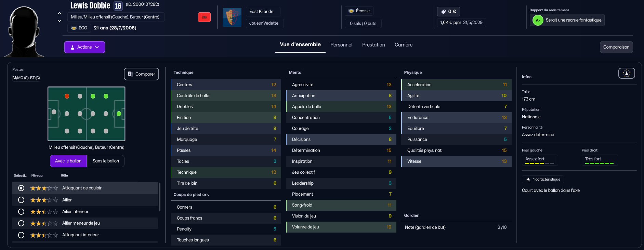Click the Écosse nationality flag icon
The image size is (644, 250).
click(351, 11)
